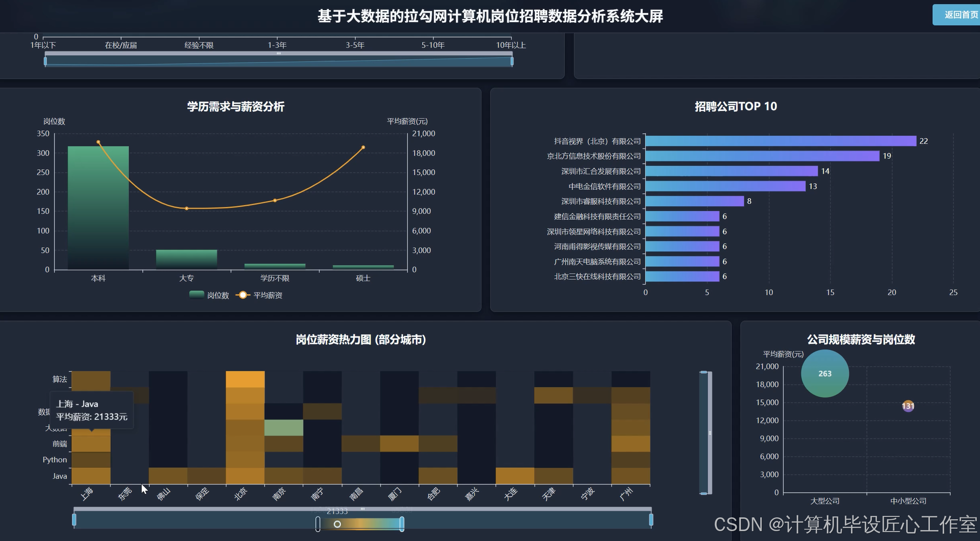Viewport: 980px width, 541px height.
Task: Click the 抖音视界 company bar
Action: pyautogui.click(x=781, y=141)
